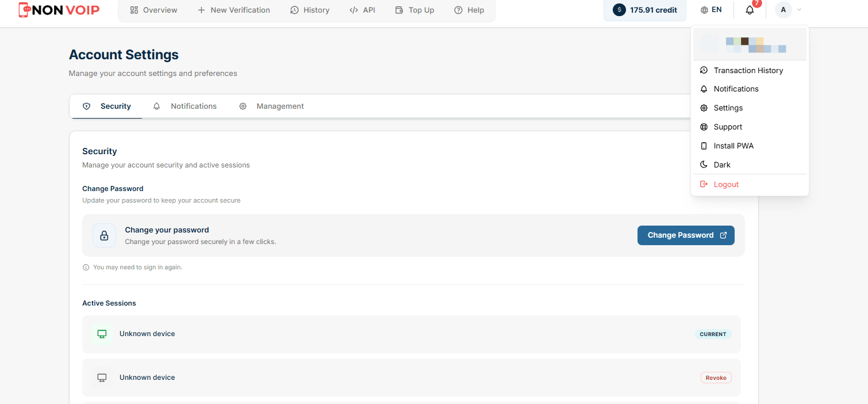Click Install PWA option
This screenshot has height=404, width=868.
(750, 146)
